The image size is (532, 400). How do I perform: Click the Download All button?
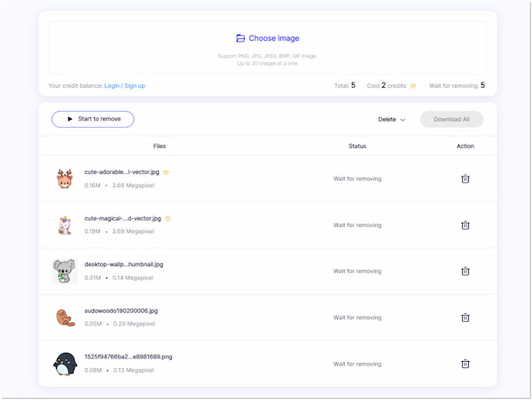point(451,119)
